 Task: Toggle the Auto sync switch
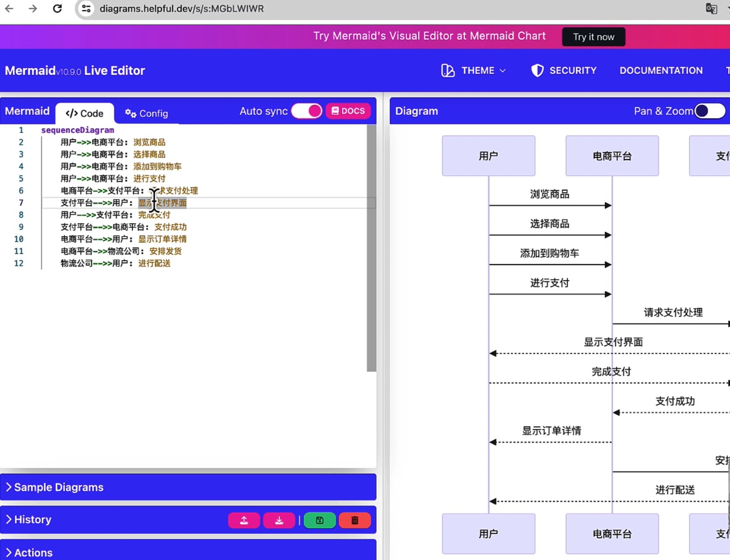(307, 111)
